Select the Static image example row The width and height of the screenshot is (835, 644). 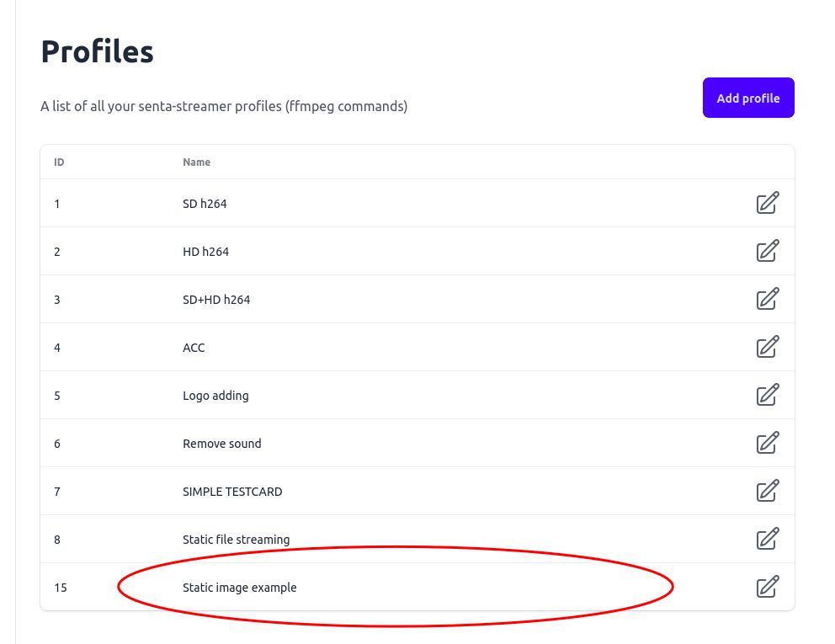point(240,587)
